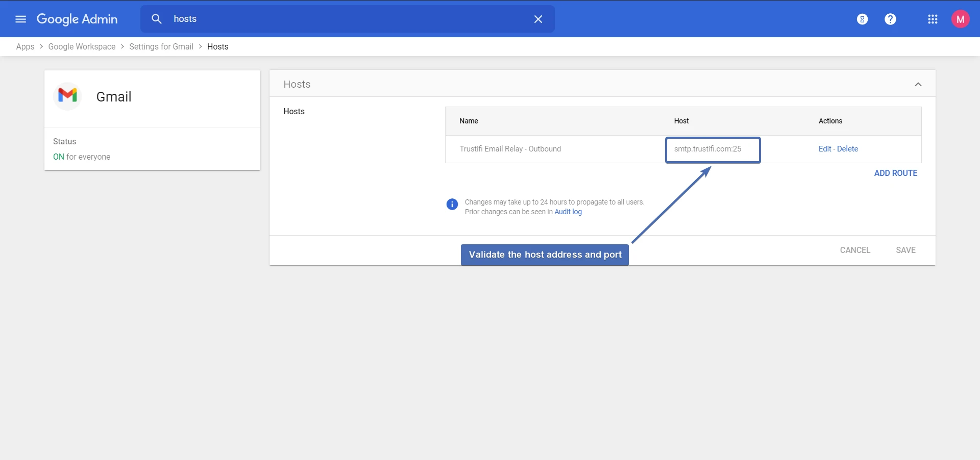Open the Google apps grid launcher
Image resolution: width=980 pixels, height=460 pixels.
pyautogui.click(x=933, y=19)
